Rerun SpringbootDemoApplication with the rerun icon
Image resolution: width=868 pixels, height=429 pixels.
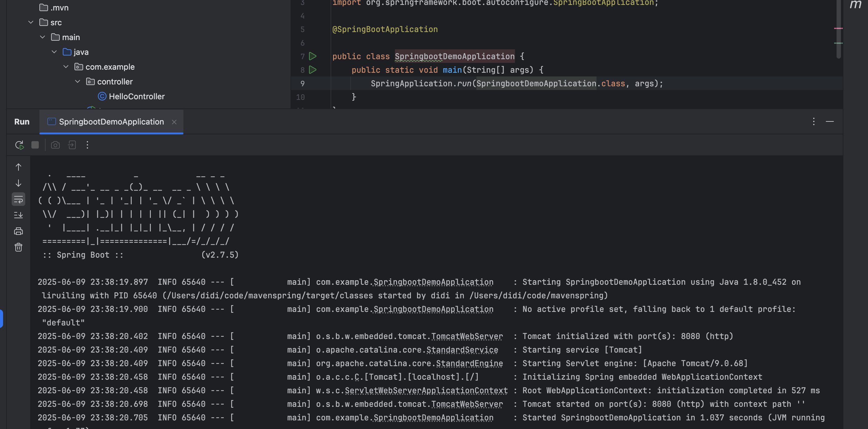(19, 145)
